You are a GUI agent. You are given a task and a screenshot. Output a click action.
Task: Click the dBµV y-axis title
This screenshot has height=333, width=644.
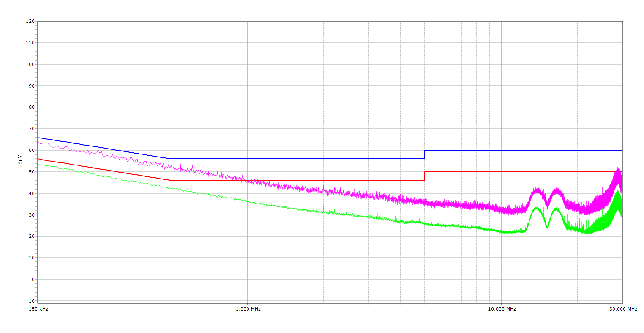pyautogui.click(x=20, y=161)
